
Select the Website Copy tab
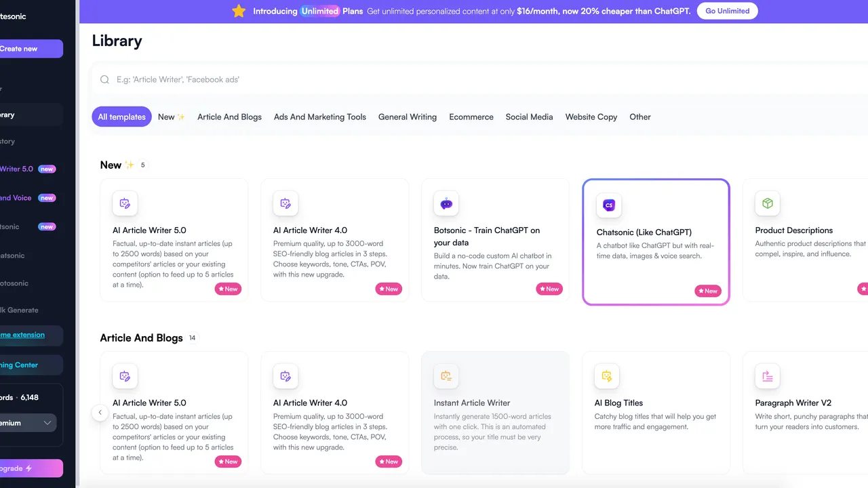(591, 117)
